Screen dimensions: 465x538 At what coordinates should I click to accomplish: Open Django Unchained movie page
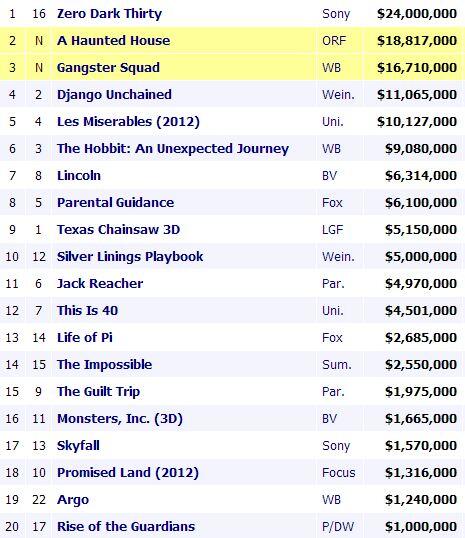coord(114,95)
